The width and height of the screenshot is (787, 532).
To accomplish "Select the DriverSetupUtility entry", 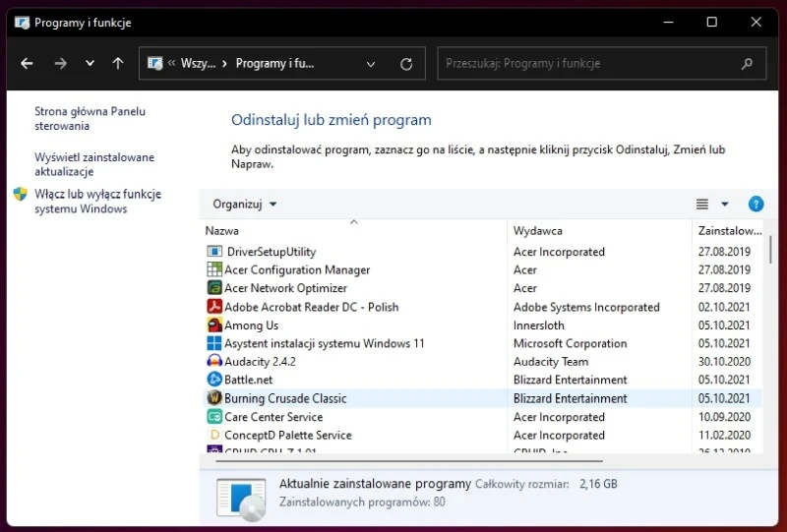I will (x=272, y=252).
